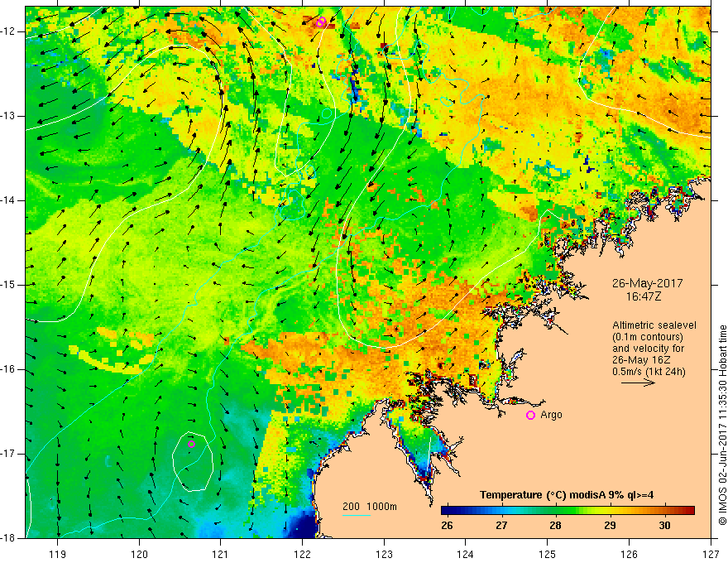Click the Argo float marker near 12°S, 122.2°E
The width and height of the screenshot is (728, 563).
click(x=321, y=22)
